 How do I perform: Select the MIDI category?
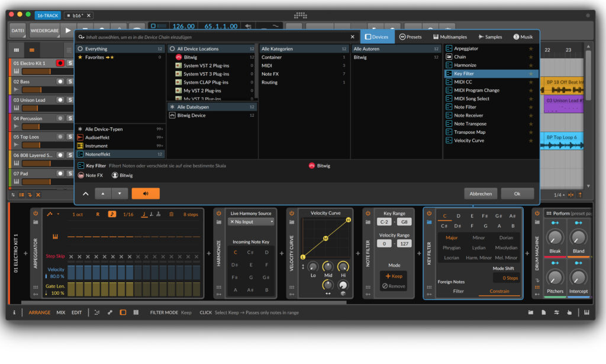click(x=303, y=66)
